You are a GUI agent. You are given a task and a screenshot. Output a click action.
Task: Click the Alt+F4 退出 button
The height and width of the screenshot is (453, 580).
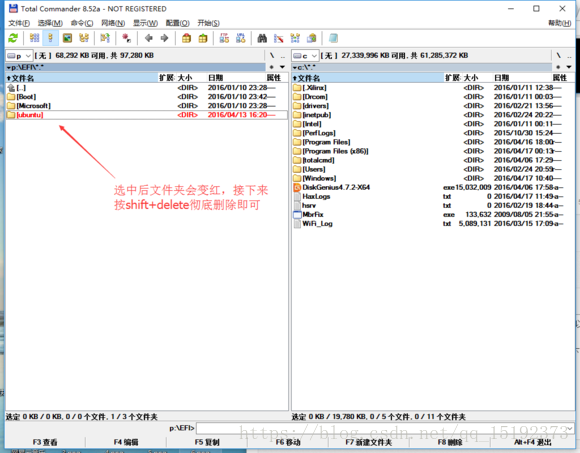pyautogui.click(x=533, y=442)
